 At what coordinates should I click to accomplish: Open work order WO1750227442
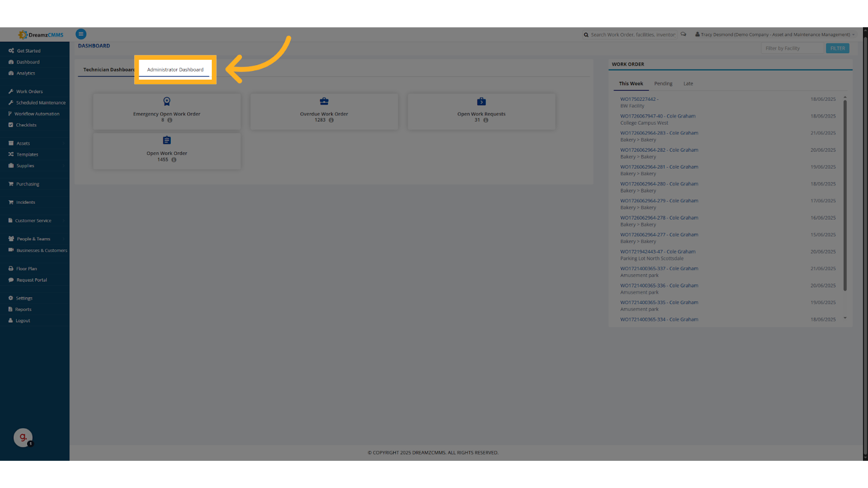click(x=639, y=99)
